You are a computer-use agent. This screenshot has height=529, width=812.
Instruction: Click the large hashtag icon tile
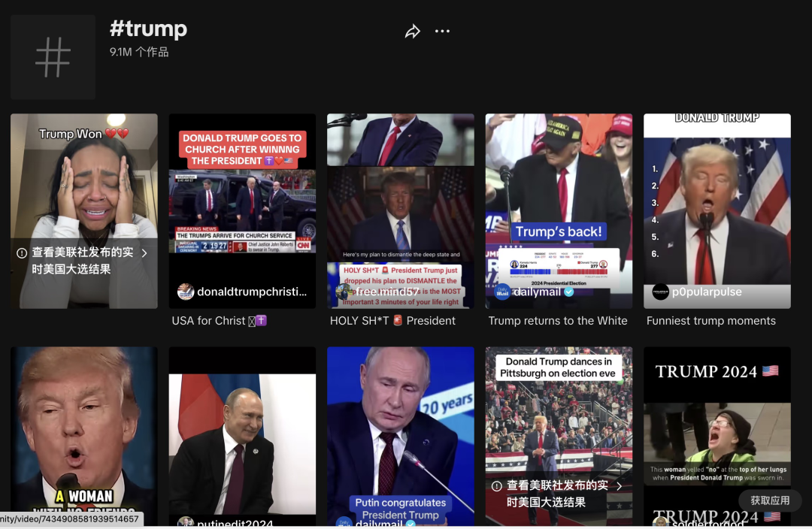53,57
